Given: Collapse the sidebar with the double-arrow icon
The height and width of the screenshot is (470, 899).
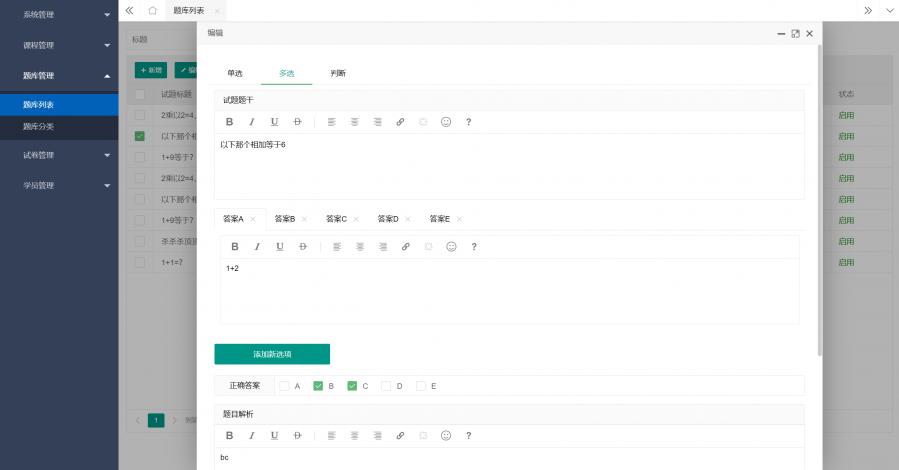Looking at the screenshot, I should tap(129, 10).
